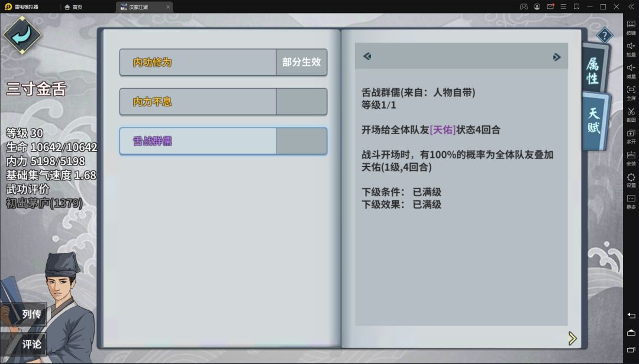This screenshot has width=639, height=364.
Task: Click the 部分生效 status label
Action: (302, 62)
